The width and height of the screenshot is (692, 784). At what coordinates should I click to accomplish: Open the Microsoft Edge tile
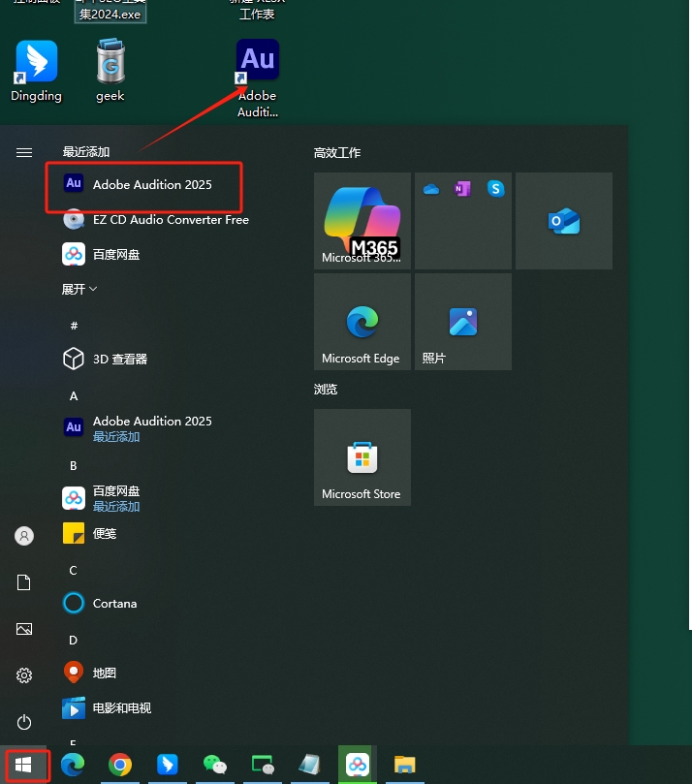[x=362, y=322]
